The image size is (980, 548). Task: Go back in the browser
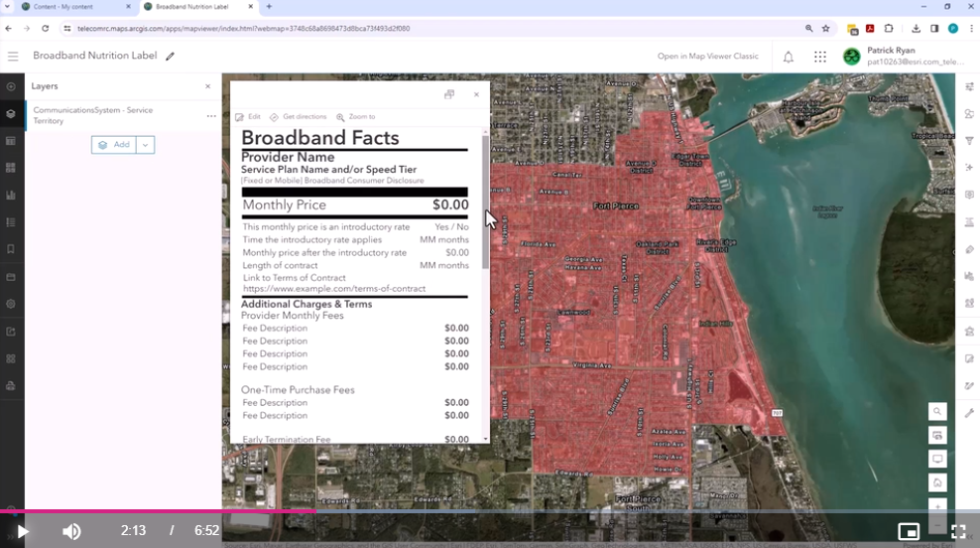pyautogui.click(x=8, y=28)
